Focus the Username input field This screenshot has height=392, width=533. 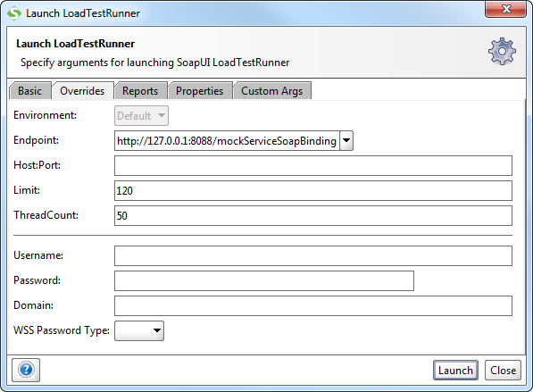[x=313, y=255]
